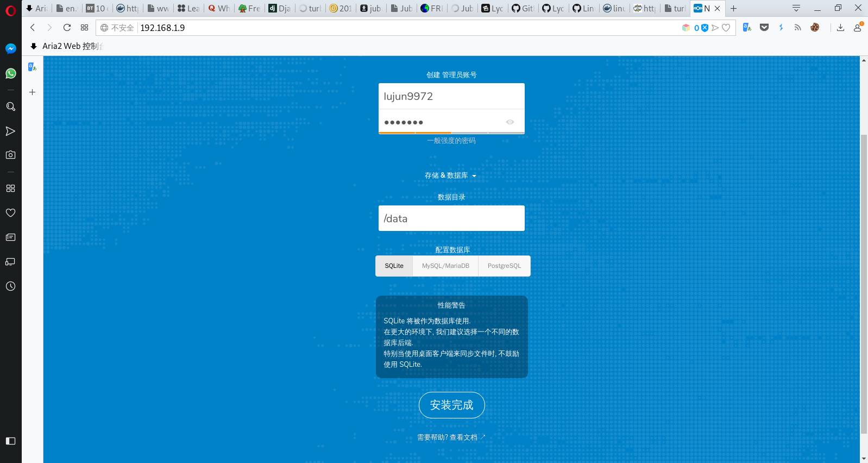Open the lightning bolt extension icon
The height and width of the screenshot is (463, 868).
tap(781, 28)
